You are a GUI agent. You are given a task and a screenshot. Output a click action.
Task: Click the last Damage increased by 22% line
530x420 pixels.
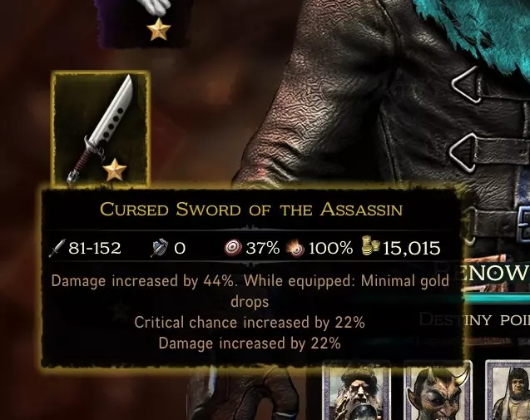[250, 343]
